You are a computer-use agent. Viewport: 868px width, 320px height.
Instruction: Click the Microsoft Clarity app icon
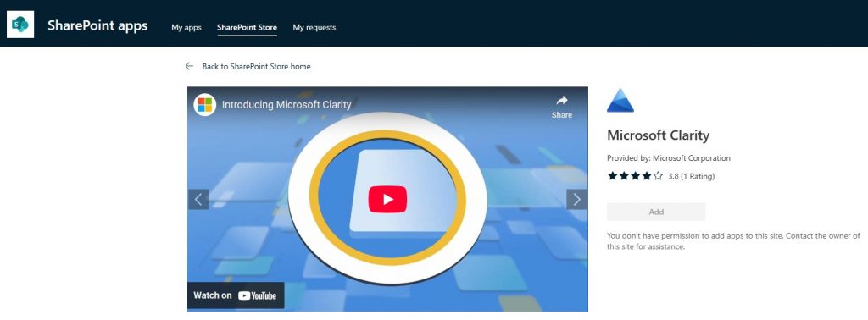tap(620, 101)
